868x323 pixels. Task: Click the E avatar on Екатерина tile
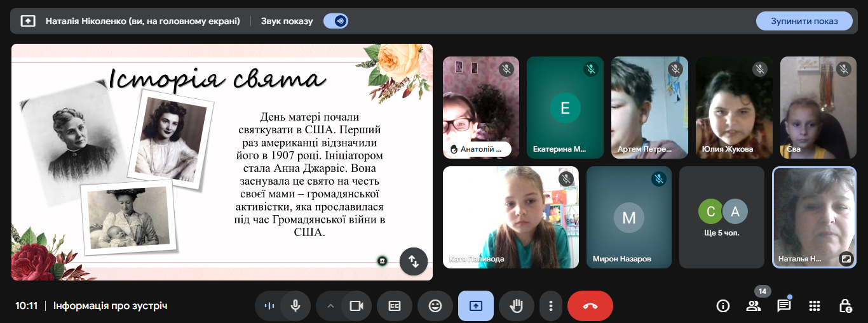565,108
